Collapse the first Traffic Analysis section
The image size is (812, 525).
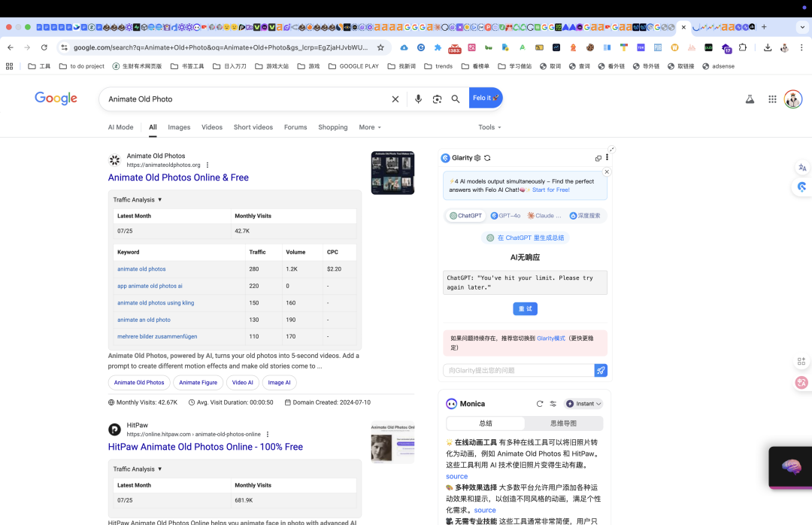(x=138, y=199)
